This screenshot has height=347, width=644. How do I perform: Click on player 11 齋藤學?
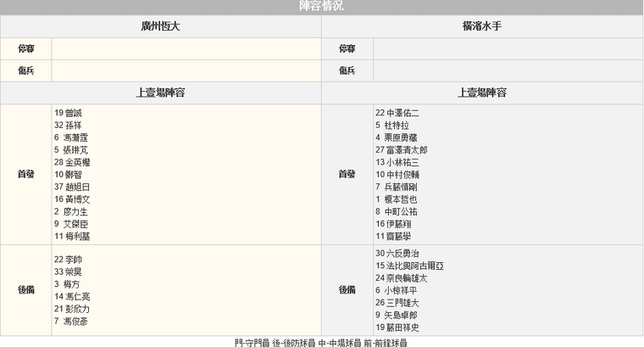(x=393, y=236)
